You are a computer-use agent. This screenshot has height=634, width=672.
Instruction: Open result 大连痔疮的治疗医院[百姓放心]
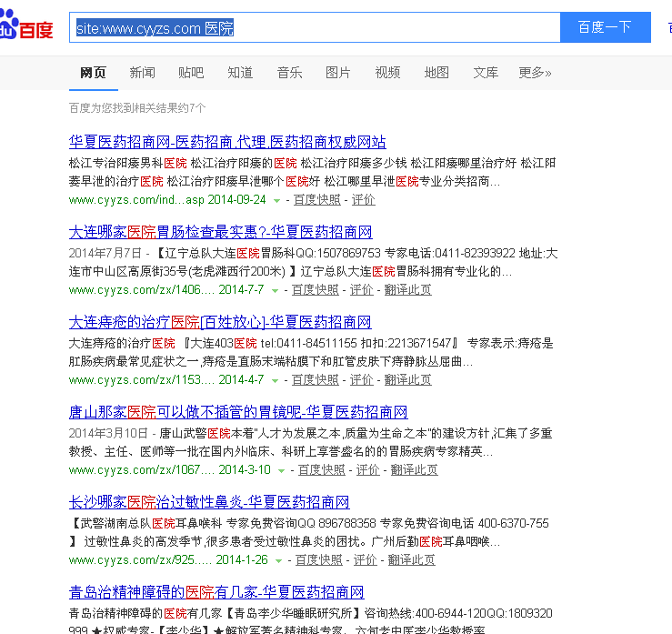(220, 322)
